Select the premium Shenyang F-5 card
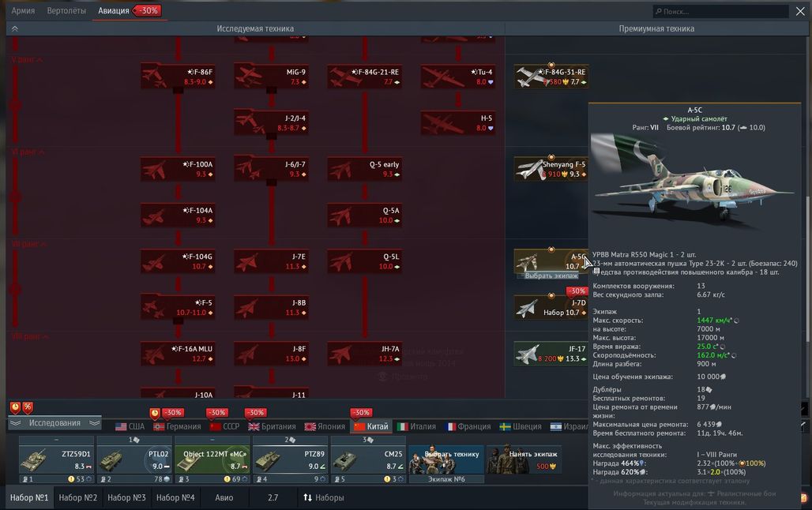The width and height of the screenshot is (812, 510). 551,168
